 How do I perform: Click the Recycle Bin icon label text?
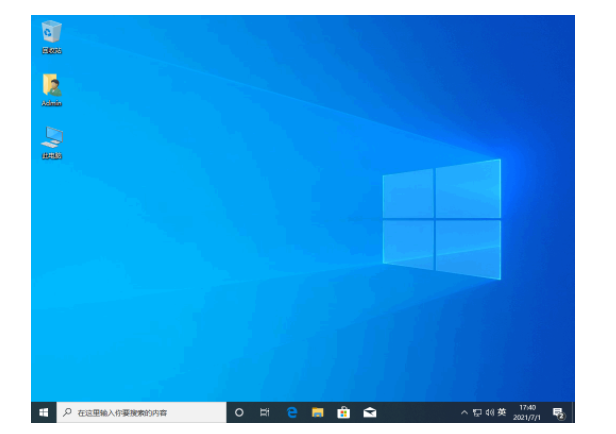tap(51, 50)
